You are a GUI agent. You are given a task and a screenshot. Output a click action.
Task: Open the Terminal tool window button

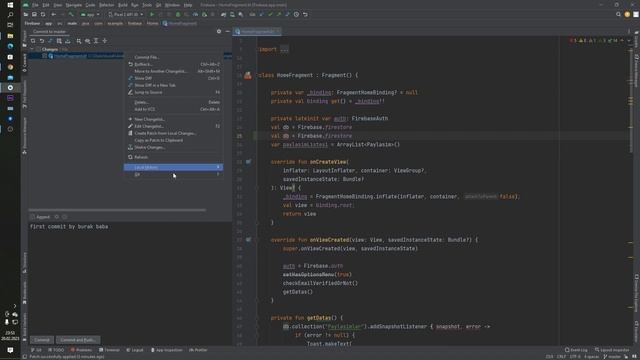pyautogui.click(x=109, y=350)
